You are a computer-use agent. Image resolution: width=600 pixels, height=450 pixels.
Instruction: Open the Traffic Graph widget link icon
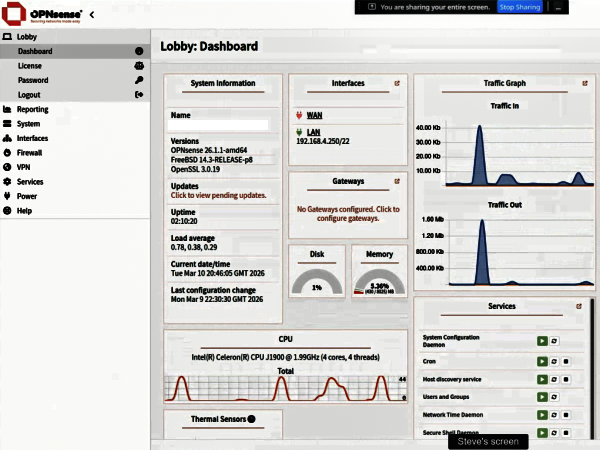(x=584, y=85)
